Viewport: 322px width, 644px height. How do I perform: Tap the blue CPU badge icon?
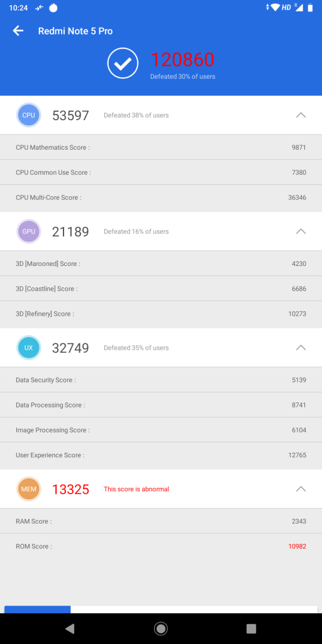coord(29,116)
